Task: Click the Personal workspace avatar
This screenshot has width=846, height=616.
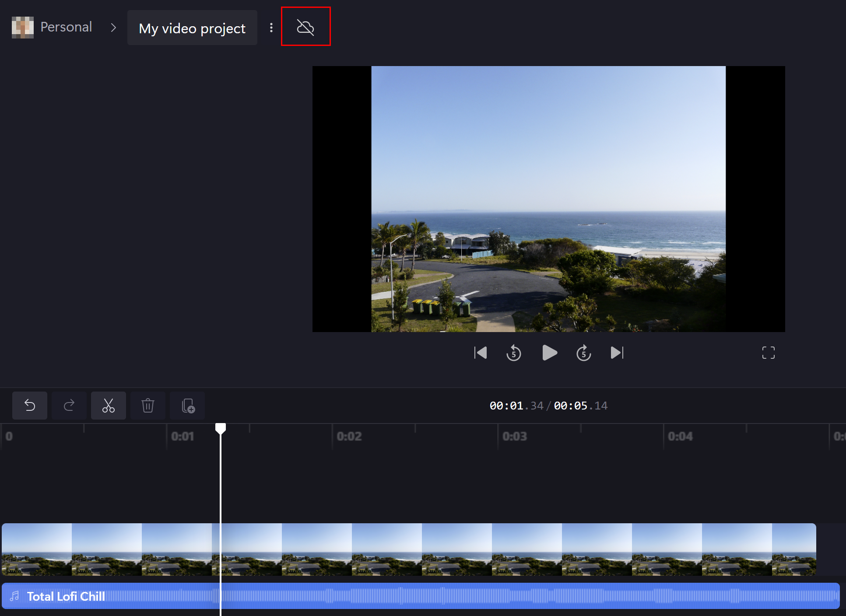Action: tap(22, 27)
